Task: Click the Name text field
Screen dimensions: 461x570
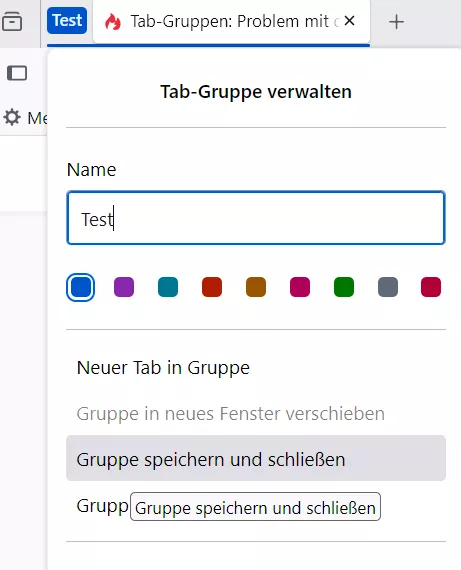Action: (256, 218)
